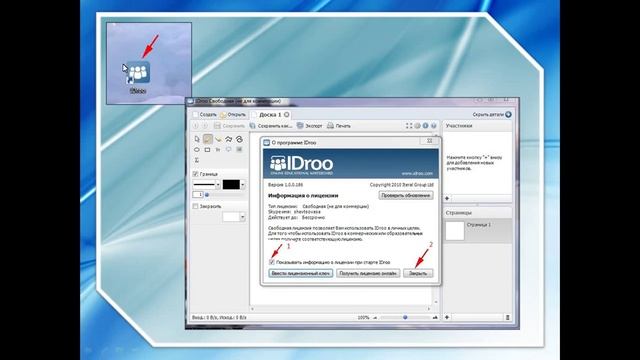Open settings gear icon in board toolbar
This screenshot has height=360, width=640.
click(x=417, y=126)
